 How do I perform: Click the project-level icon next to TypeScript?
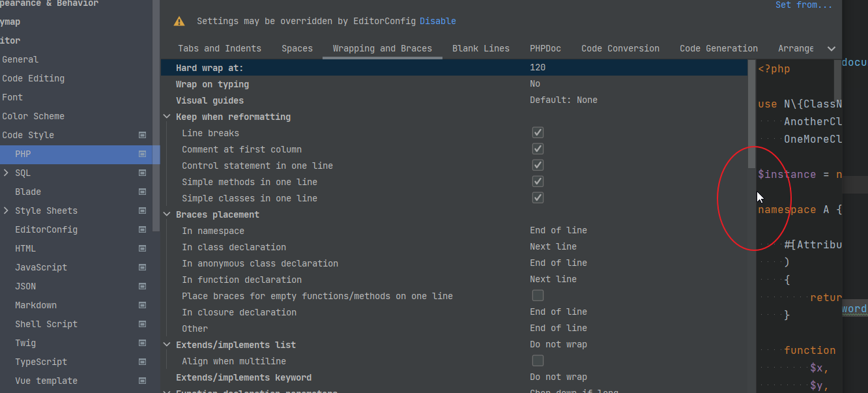[x=142, y=362]
